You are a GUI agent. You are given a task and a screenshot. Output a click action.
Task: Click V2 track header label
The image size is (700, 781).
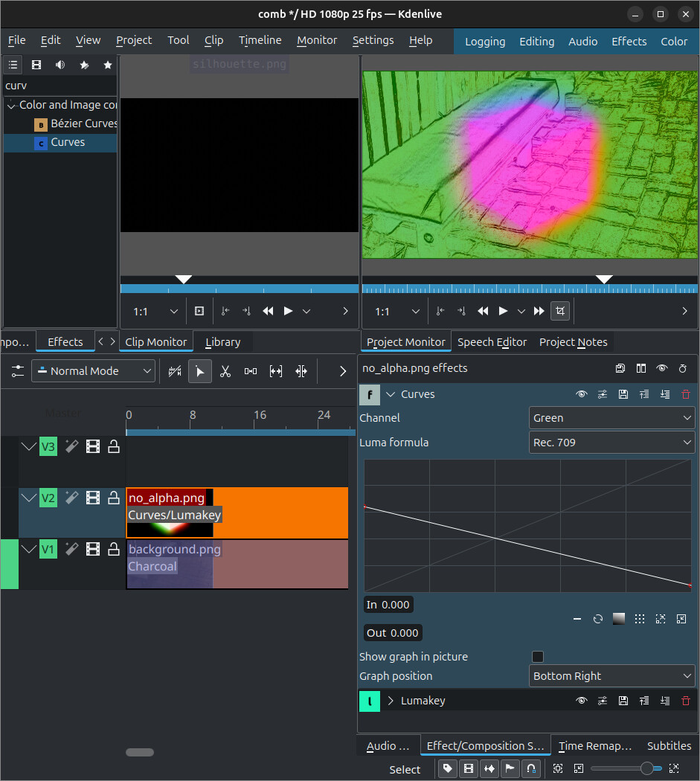(48, 498)
